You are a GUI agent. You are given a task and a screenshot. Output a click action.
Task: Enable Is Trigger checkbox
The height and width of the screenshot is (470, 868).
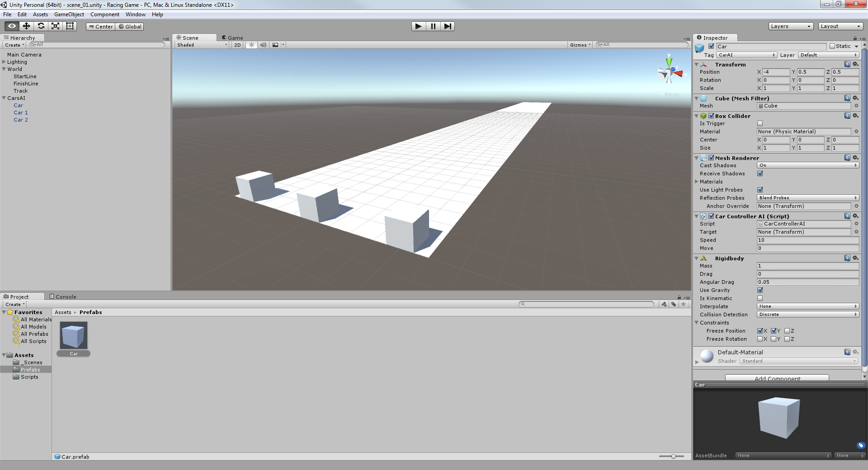760,123
